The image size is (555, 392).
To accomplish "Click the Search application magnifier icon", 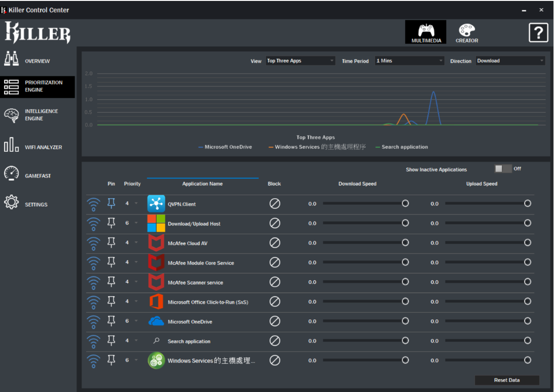I will click(x=156, y=341).
